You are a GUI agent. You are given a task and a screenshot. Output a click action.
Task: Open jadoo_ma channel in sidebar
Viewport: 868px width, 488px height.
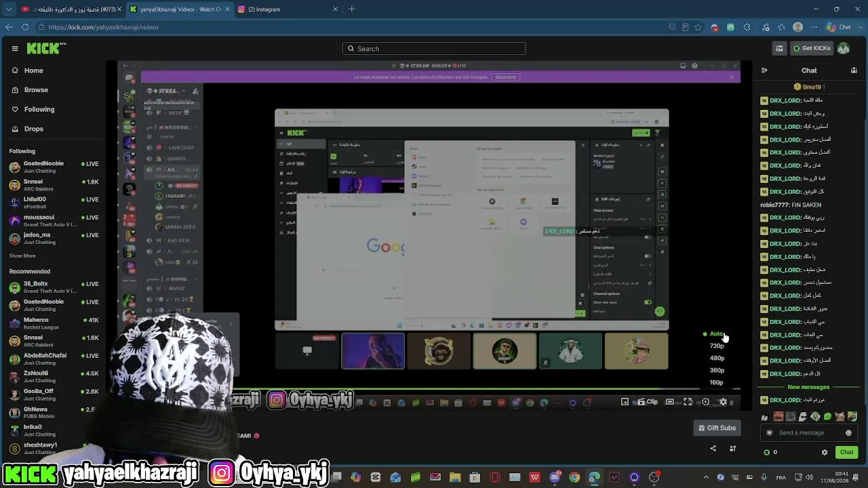(x=54, y=238)
